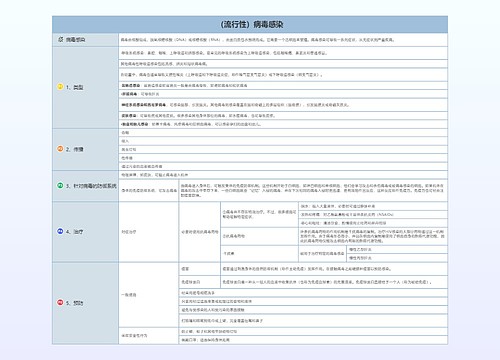The width and height of the screenshot is (500, 360).
Task: Select the 疫苗 cell
Action: (200, 269)
